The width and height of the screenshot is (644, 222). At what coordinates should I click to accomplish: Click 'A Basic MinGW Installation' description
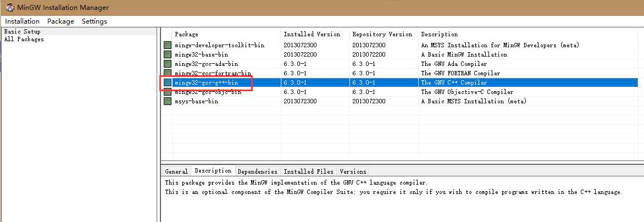(464, 54)
